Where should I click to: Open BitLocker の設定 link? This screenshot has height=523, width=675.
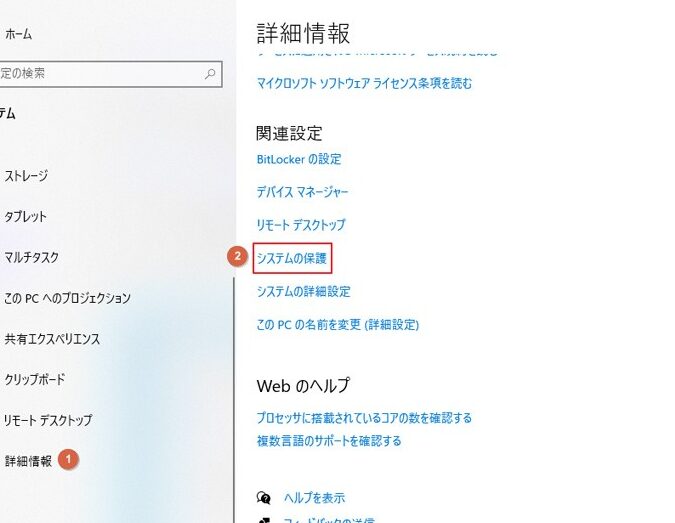coord(299,159)
